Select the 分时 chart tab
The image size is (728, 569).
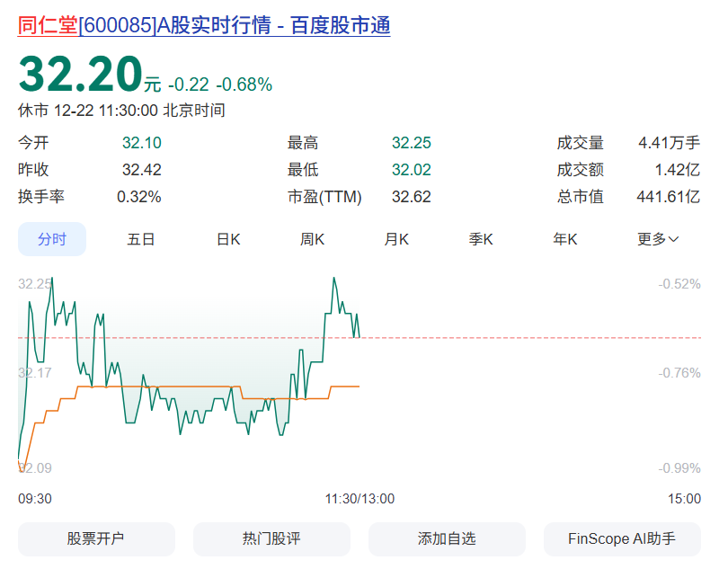[52, 239]
